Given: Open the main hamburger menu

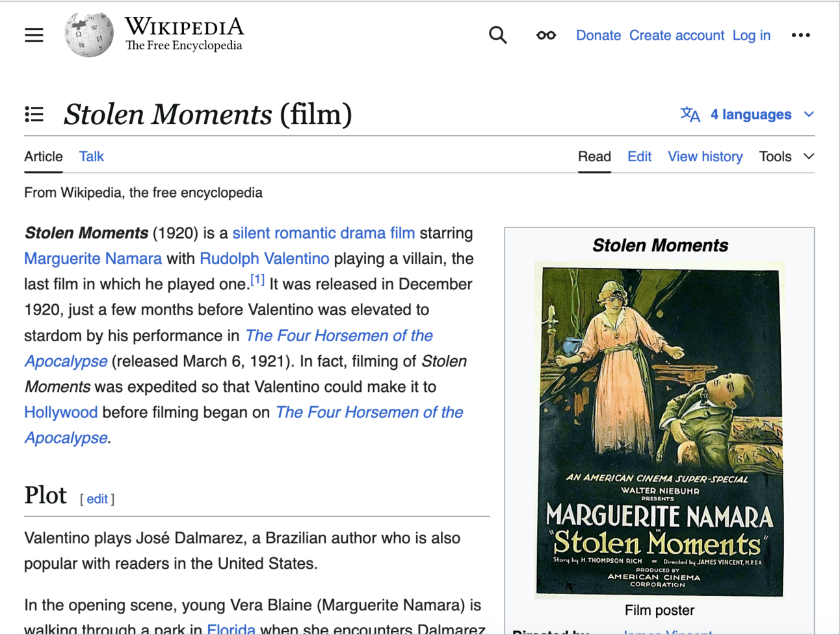Looking at the screenshot, I should pos(34,35).
